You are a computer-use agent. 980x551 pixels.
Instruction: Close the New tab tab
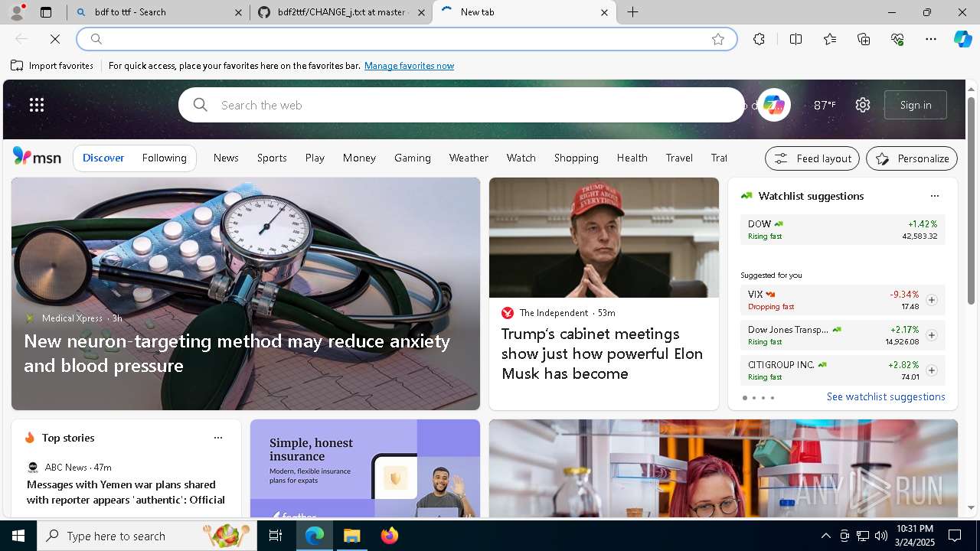point(604,12)
